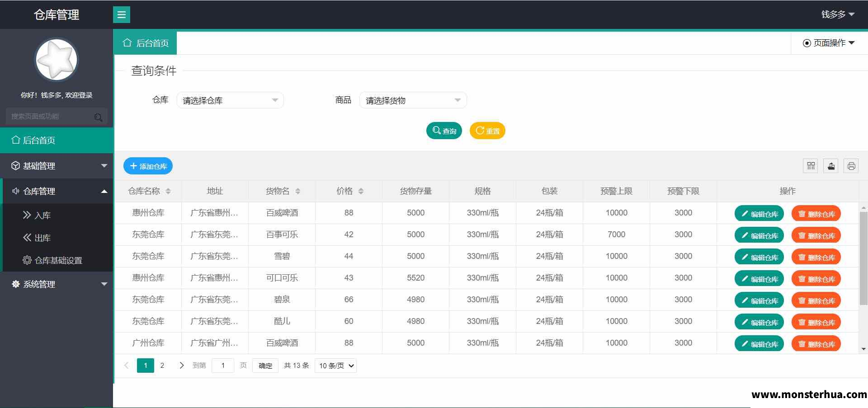Click the 酷儿 goods name cell
The width and height of the screenshot is (868, 408).
tap(282, 321)
